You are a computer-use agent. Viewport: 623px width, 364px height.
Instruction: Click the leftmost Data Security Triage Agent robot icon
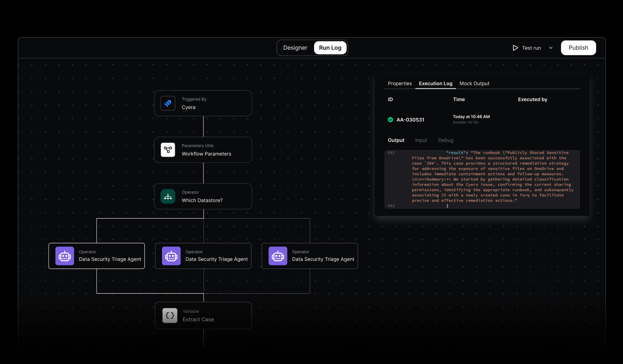(65, 256)
